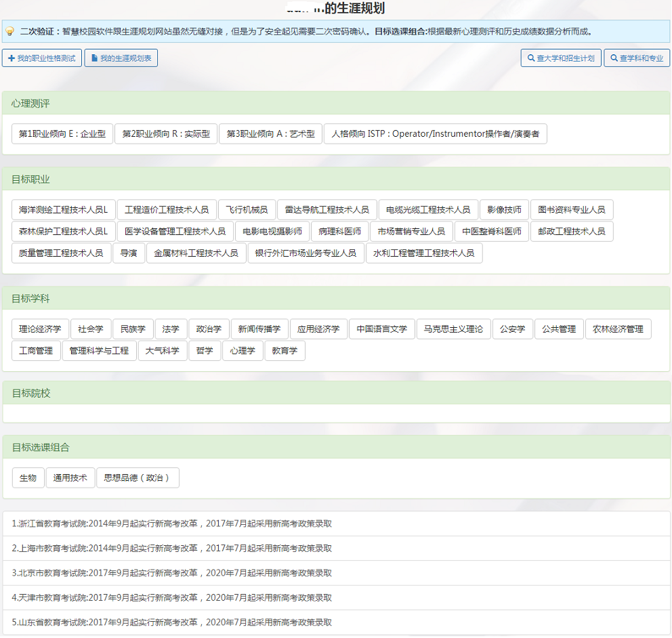
Task: Select 人格倾向 ISTP tag
Action: 438,133
